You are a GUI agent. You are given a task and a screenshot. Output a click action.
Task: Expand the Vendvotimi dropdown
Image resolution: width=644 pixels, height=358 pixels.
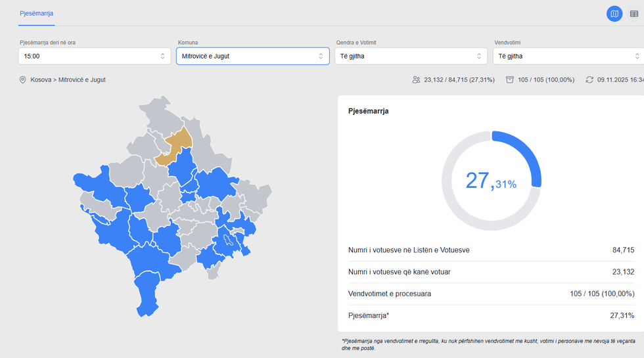click(x=568, y=56)
